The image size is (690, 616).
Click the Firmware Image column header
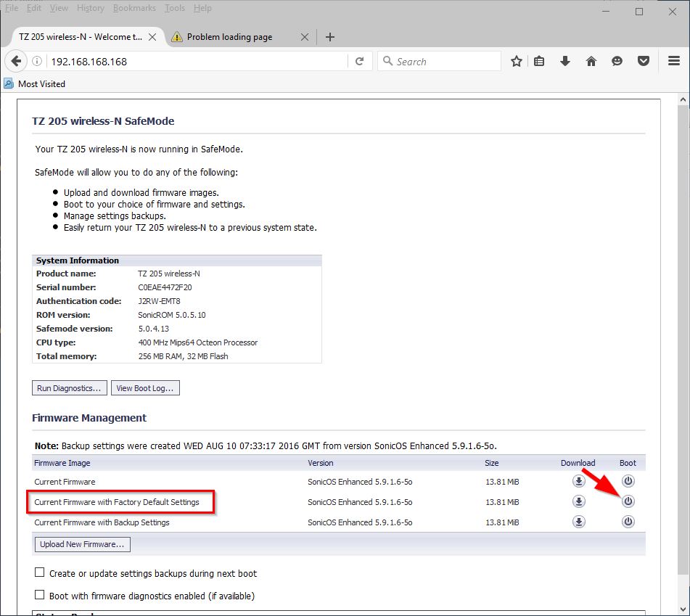[62, 463]
